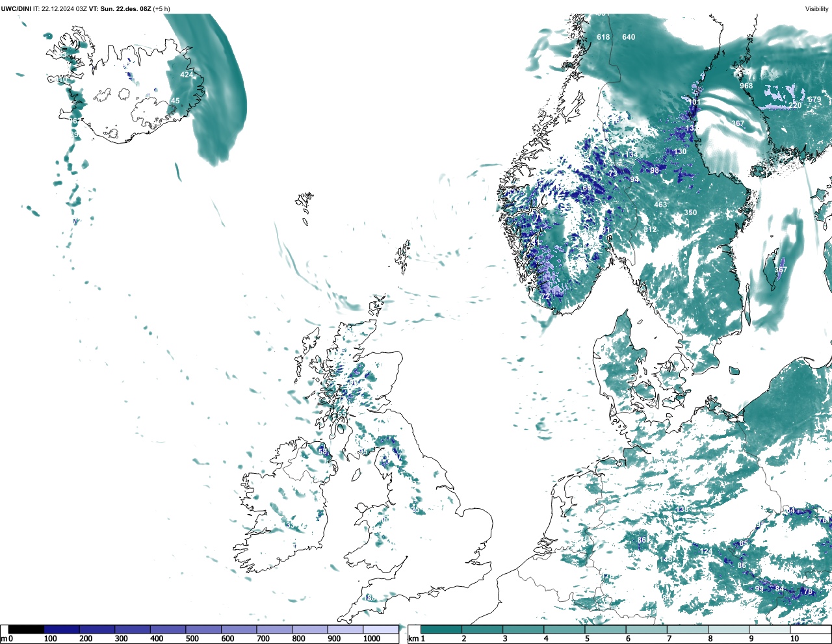This screenshot has width=832, height=644.
Task: Click the '968' value over Finland
Action: click(746, 86)
